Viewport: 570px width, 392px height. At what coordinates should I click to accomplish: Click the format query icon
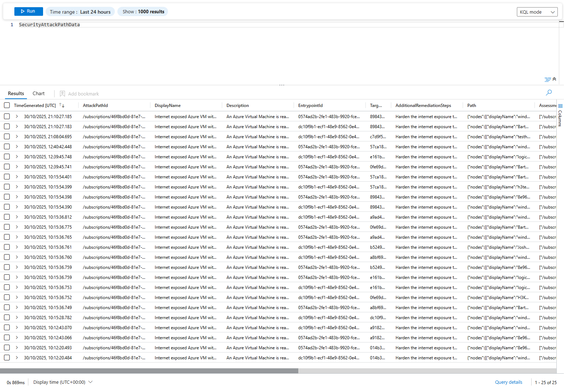click(x=547, y=80)
